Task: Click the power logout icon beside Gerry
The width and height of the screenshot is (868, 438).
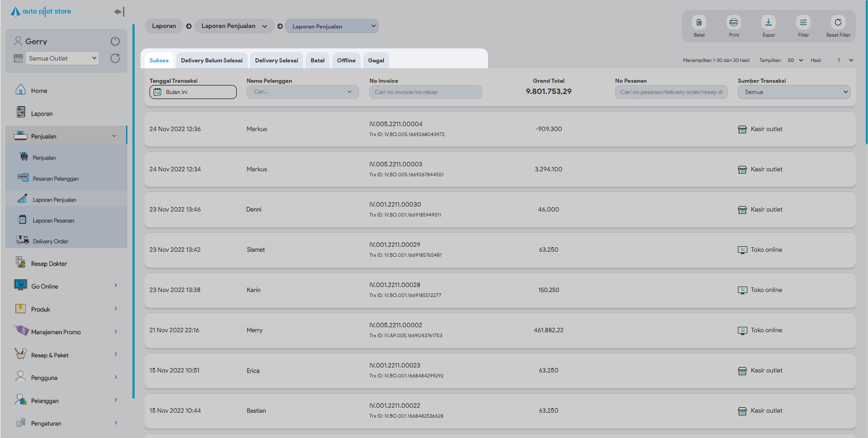Action: click(x=115, y=42)
